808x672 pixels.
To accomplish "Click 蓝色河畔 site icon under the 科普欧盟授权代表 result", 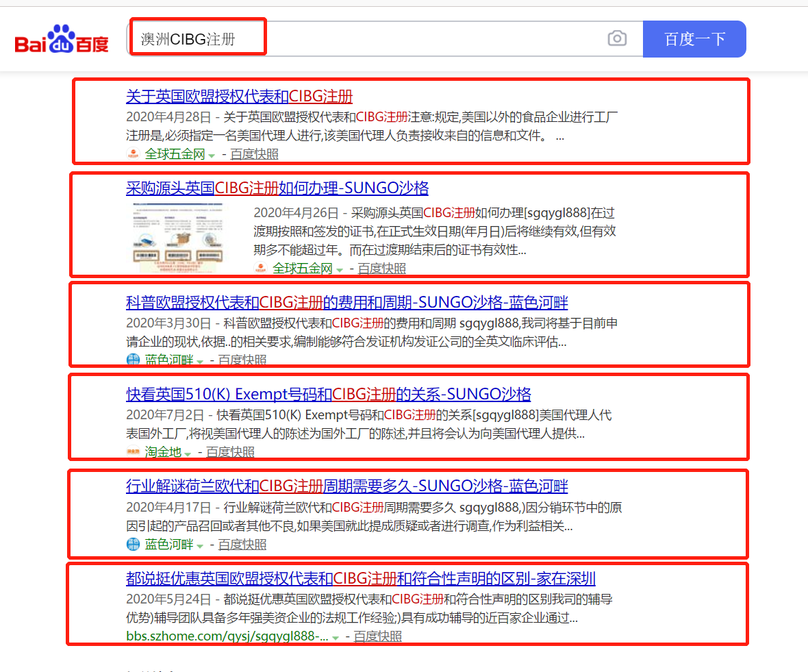I will point(133,360).
